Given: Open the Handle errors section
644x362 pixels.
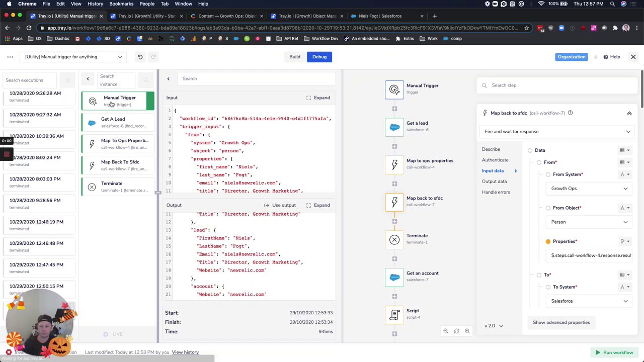Looking at the screenshot, I should [496, 192].
